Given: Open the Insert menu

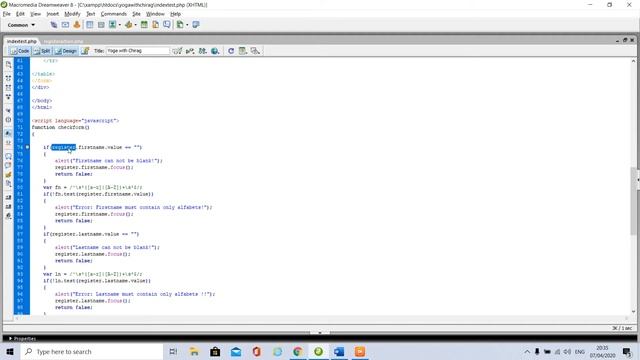Looking at the screenshot, I should click(53, 14).
